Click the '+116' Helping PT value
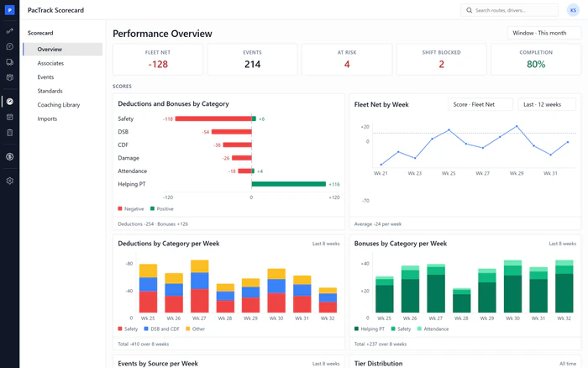This screenshot has width=588, height=368. coord(334,184)
